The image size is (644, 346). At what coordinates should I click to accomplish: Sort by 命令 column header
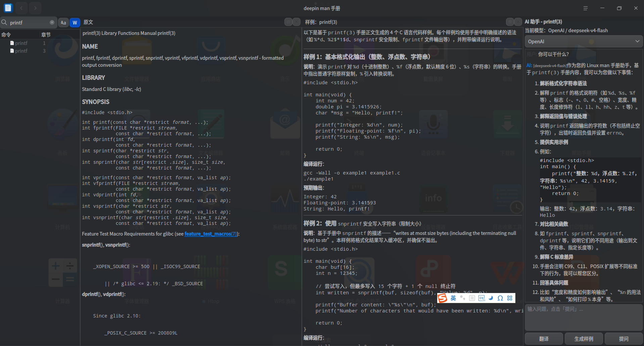pyautogui.click(x=19, y=35)
